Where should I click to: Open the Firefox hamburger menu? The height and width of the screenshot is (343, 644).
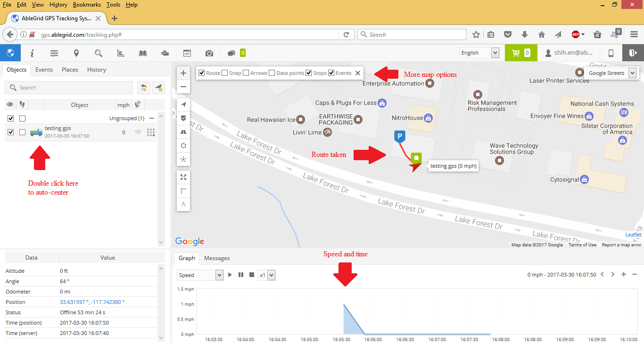(x=634, y=34)
